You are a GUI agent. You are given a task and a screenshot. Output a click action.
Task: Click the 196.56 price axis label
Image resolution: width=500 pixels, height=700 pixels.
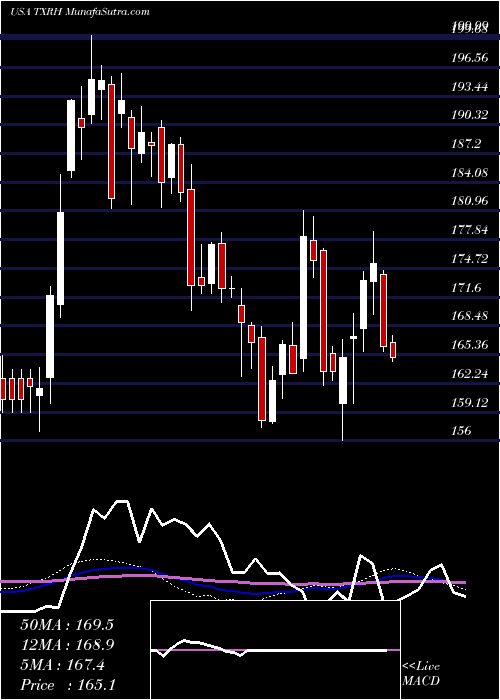click(470, 58)
